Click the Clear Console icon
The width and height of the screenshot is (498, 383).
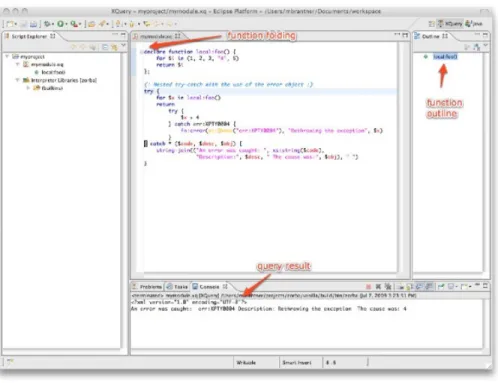[x=400, y=286]
